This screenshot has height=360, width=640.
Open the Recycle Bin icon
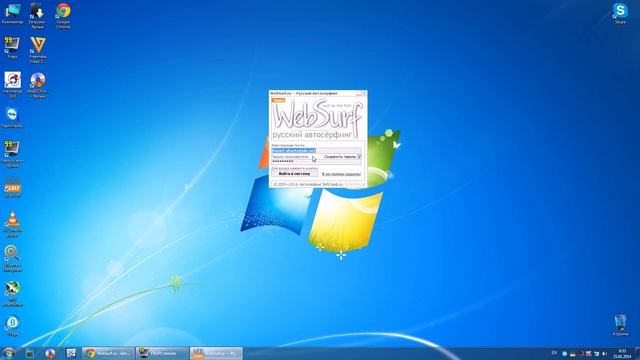point(620,325)
